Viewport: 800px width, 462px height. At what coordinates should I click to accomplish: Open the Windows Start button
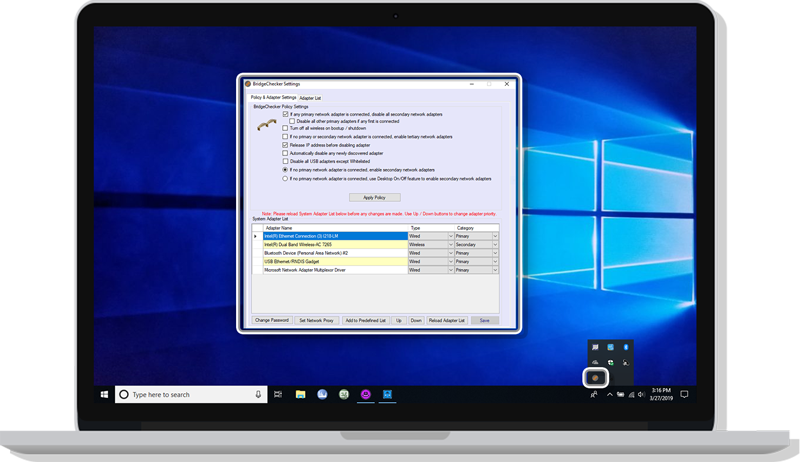(104, 394)
